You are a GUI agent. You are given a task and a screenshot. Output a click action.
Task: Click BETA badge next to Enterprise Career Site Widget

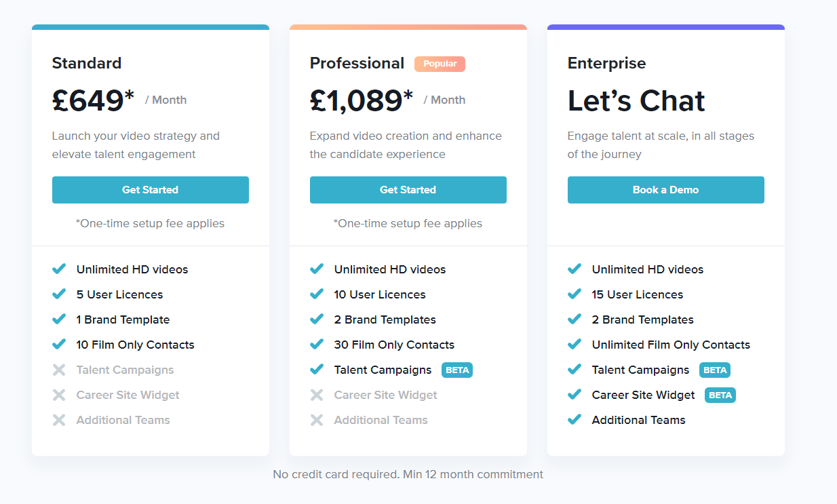pyautogui.click(x=720, y=395)
